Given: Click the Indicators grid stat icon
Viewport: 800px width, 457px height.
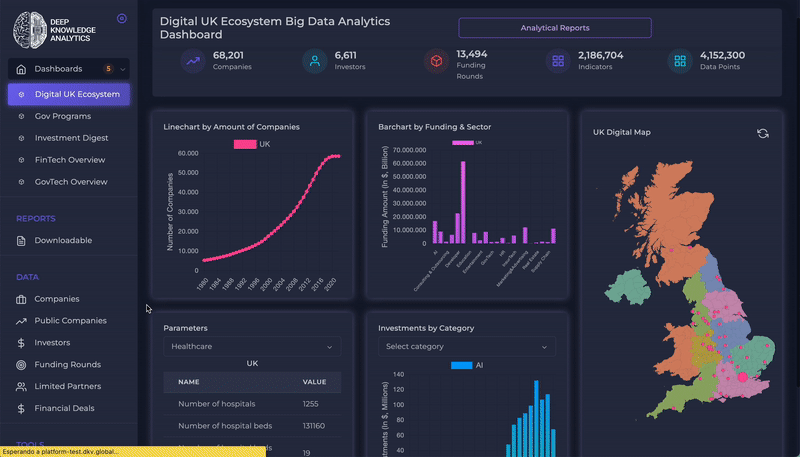Looking at the screenshot, I should coord(558,61).
